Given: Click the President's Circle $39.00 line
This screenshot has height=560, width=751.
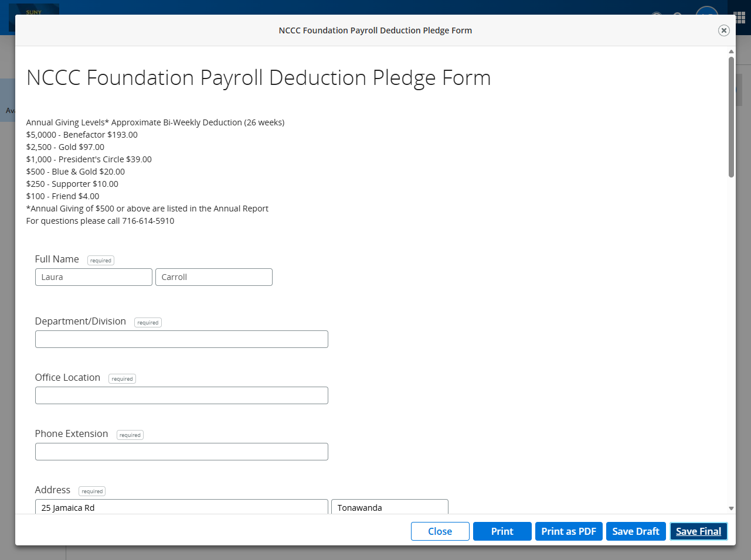Looking at the screenshot, I should (x=89, y=159).
